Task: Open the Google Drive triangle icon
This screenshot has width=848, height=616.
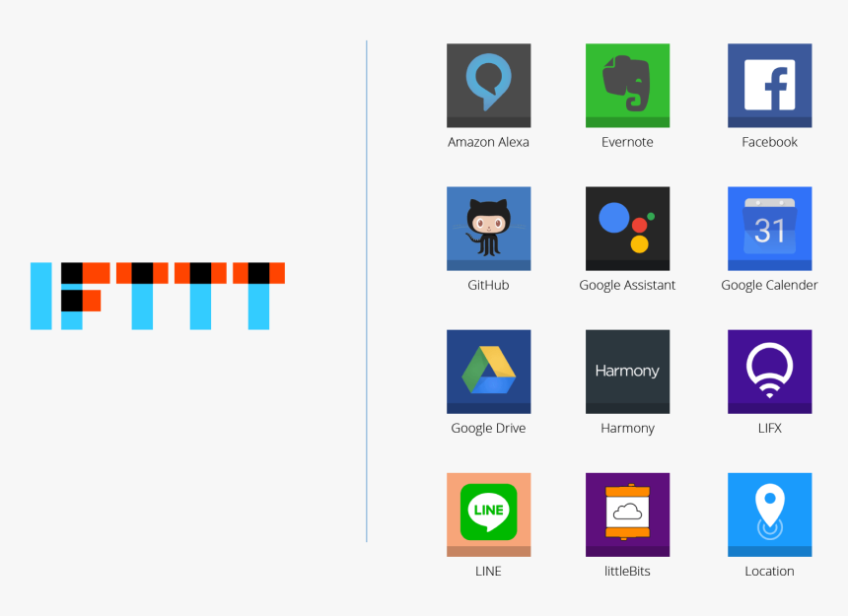Action: pyautogui.click(x=488, y=372)
